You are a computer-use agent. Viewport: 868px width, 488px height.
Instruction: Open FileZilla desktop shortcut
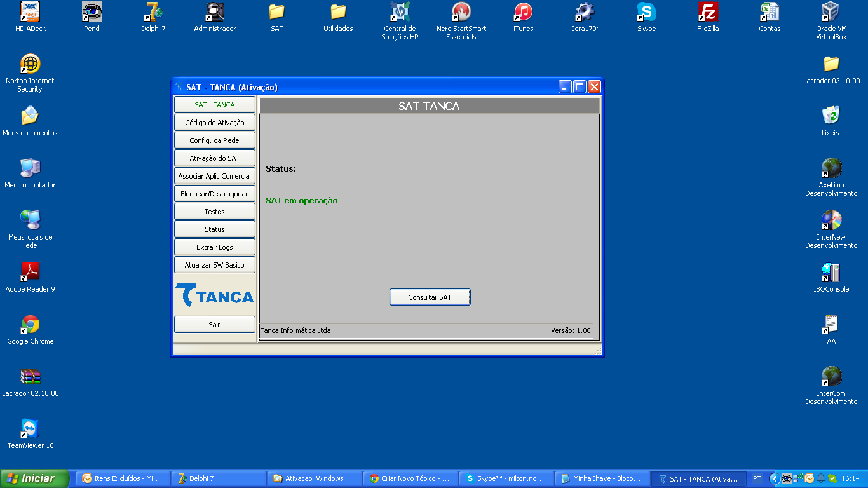tap(708, 17)
